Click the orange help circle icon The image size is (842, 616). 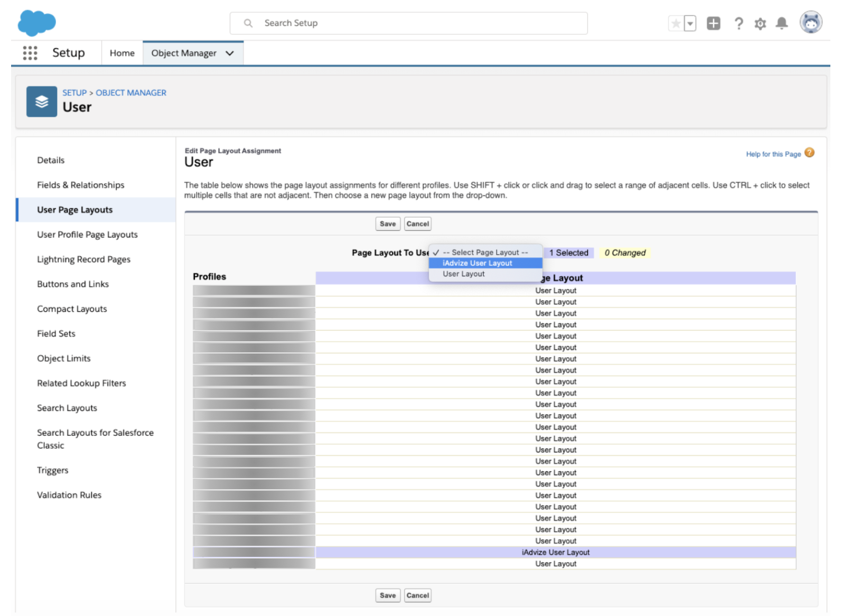click(x=809, y=153)
